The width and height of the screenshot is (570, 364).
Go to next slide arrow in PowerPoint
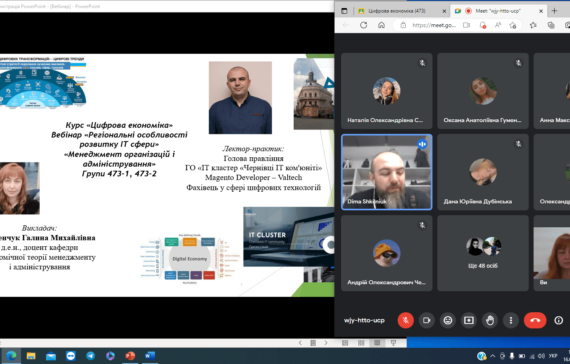[x=326, y=343]
